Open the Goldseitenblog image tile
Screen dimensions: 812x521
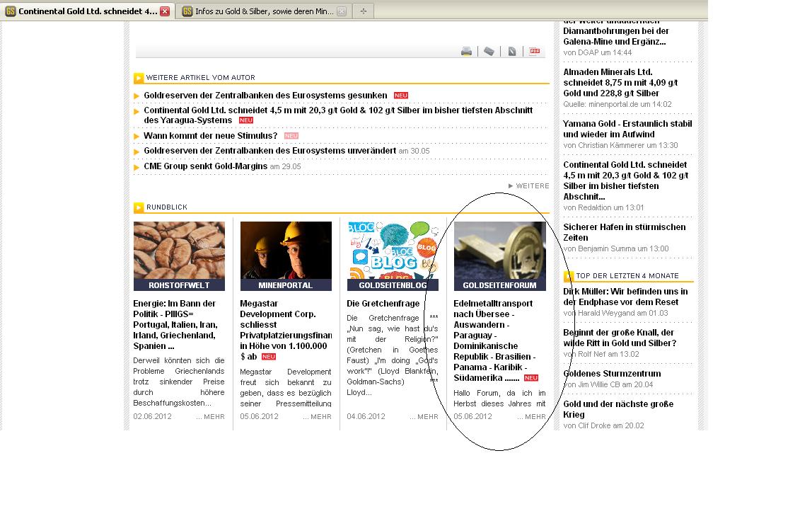(393, 251)
